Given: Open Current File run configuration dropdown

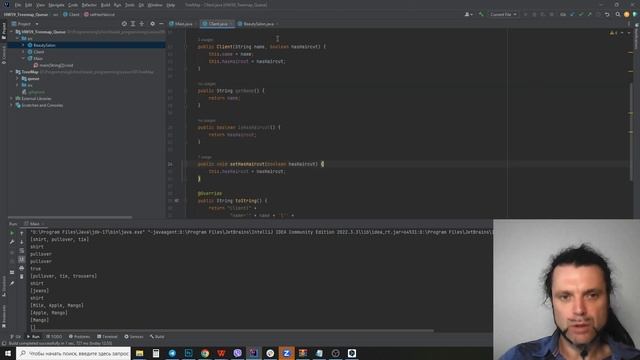Looking at the screenshot, I should (x=503, y=14).
